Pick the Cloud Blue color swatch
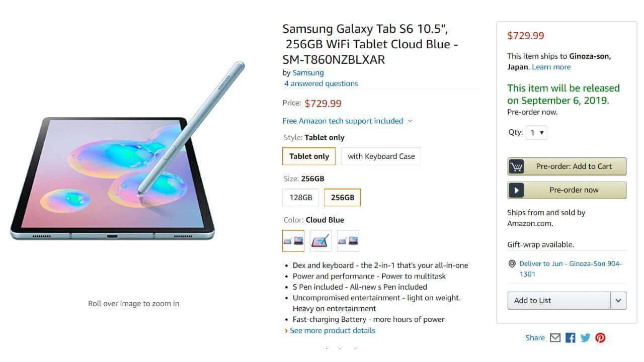The width and height of the screenshot is (644, 362). (x=293, y=241)
